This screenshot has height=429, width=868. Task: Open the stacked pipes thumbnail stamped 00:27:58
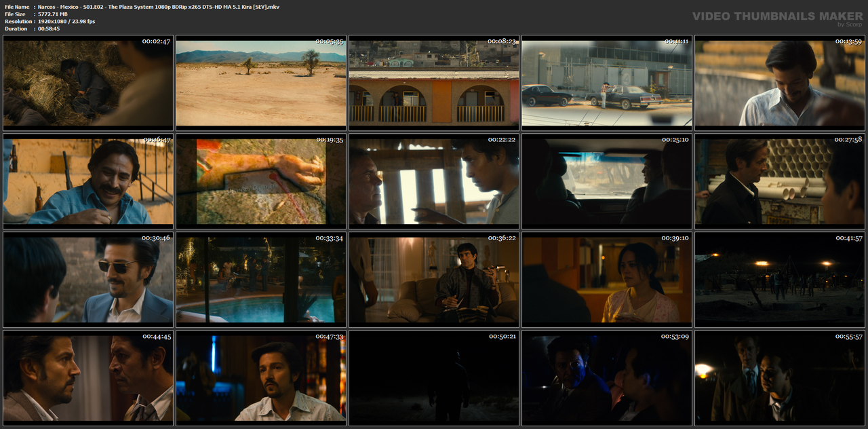(780, 181)
